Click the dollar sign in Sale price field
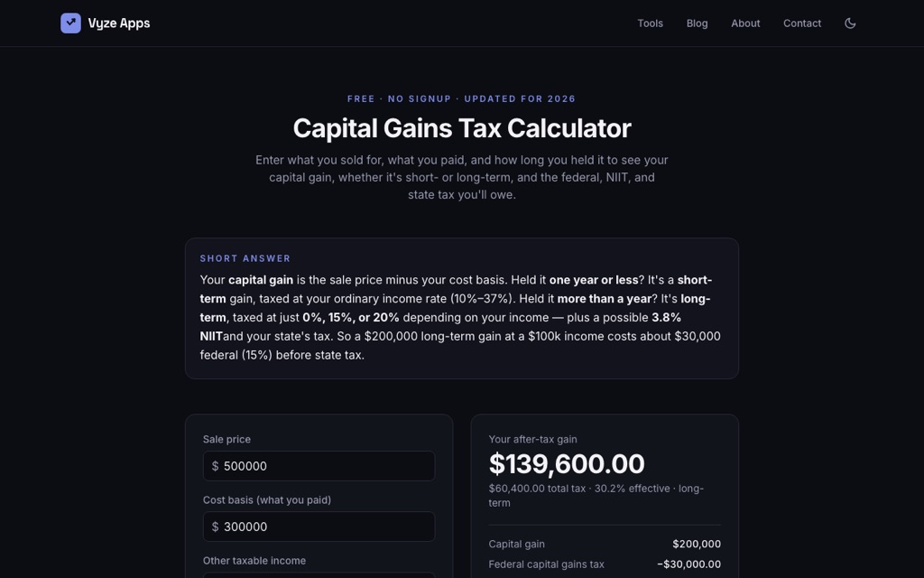The image size is (924, 578). pos(215,466)
